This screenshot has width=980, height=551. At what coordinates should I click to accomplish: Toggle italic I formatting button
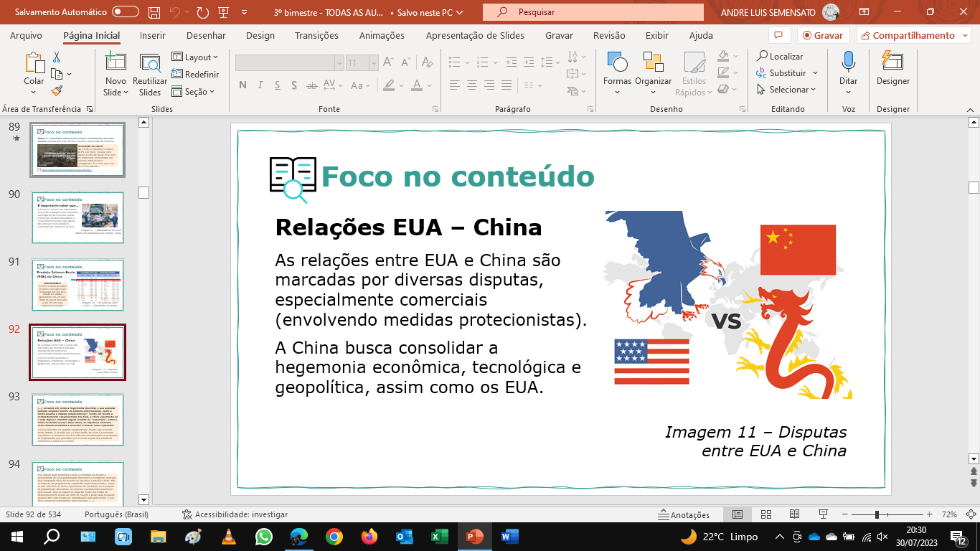tap(260, 85)
